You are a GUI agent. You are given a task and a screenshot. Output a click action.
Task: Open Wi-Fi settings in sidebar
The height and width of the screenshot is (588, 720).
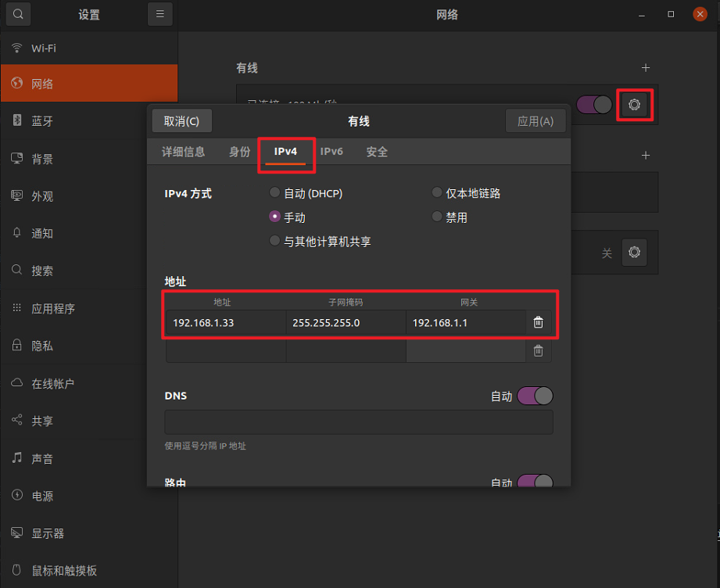(89, 48)
